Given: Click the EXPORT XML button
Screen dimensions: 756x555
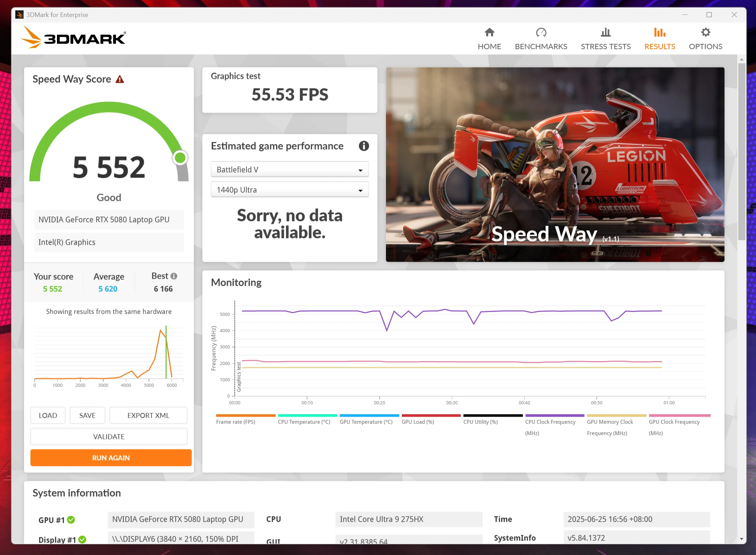Looking at the screenshot, I should 148,415.
